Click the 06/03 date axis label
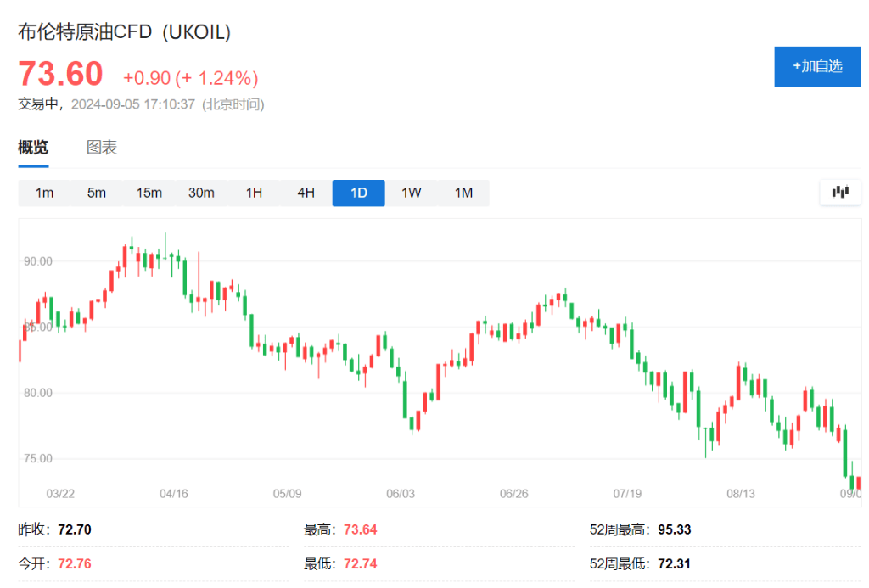 pos(401,494)
